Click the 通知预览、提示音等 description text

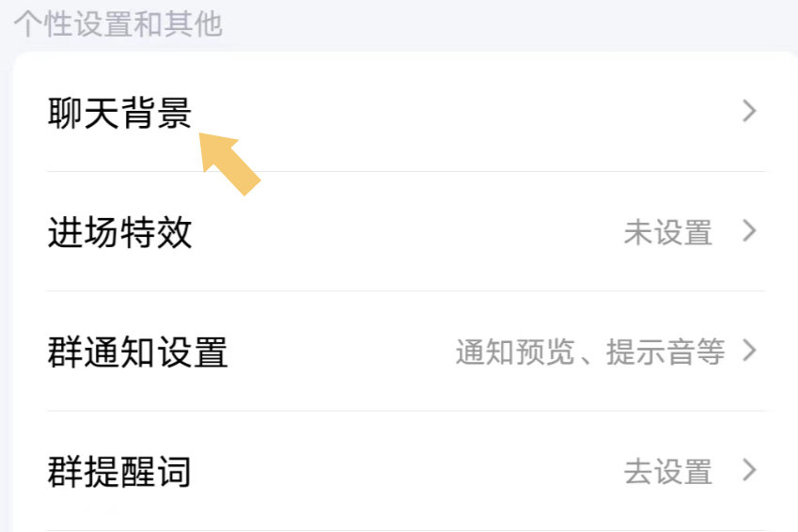tap(590, 352)
